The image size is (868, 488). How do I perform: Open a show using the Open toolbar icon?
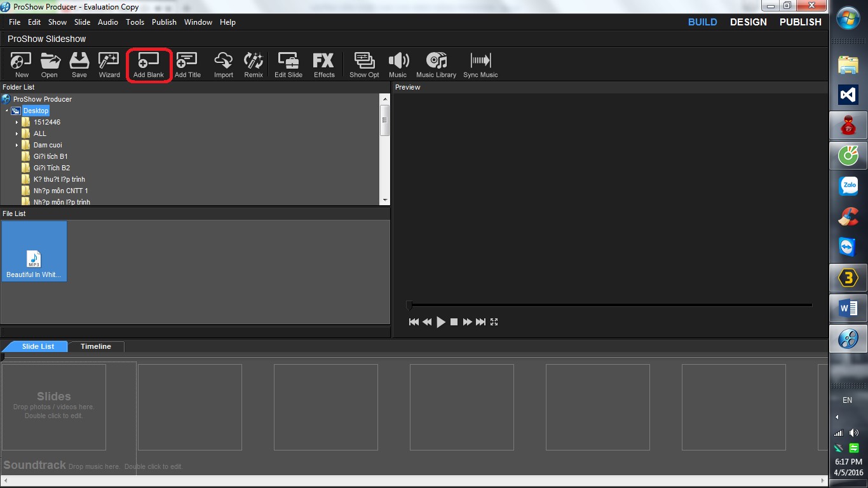click(x=50, y=65)
